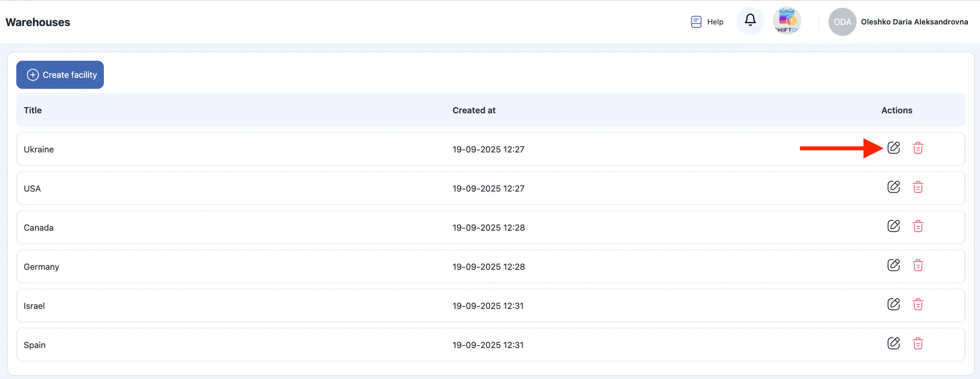Trash the Israel warehouse row

(x=918, y=304)
